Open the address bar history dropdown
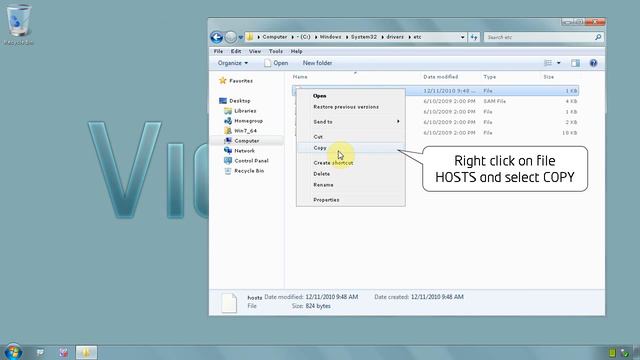This screenshot has height=360, width=640. pos(462,37)
